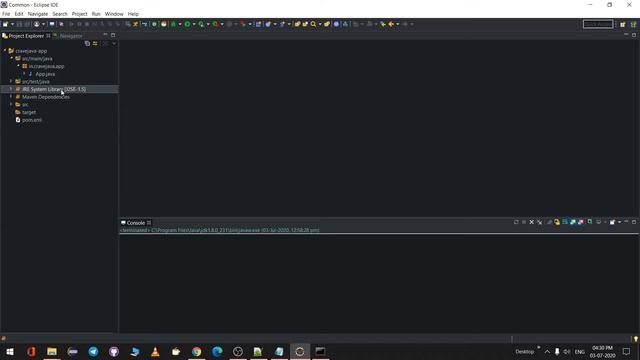Open the File menu
This screenshot has height=360, width=640.
point(6,14)
